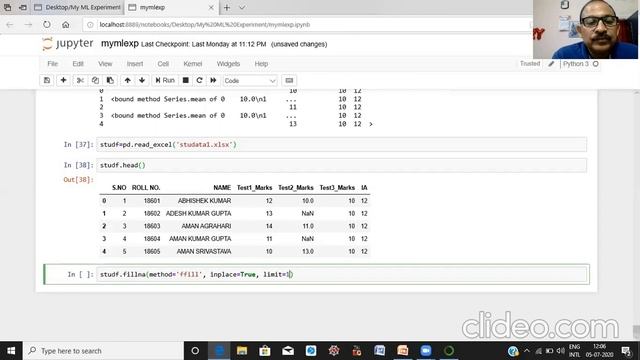The width and height of the screenshot is (640, 360).
Task: Open the Insert menu
Action: pyautogui.click(x=135, y=64)
